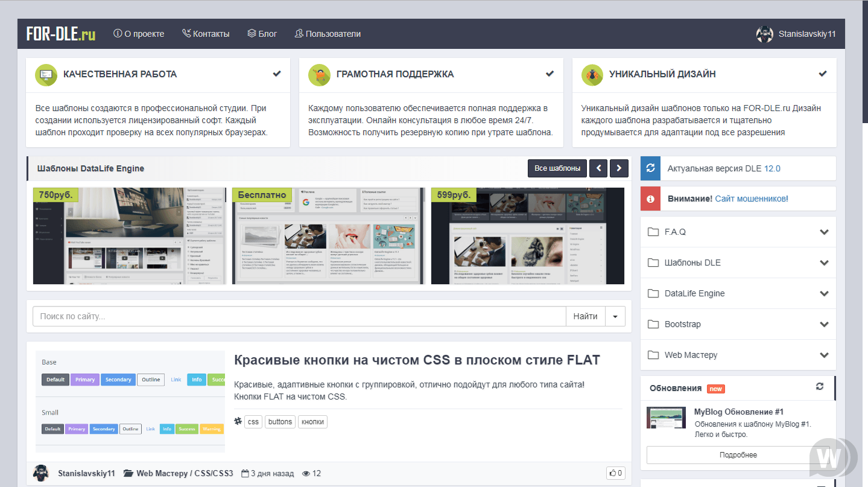Open the 599руб. template thumbnail
Viewport: 868px width, 487px height.
click(528, 236)
